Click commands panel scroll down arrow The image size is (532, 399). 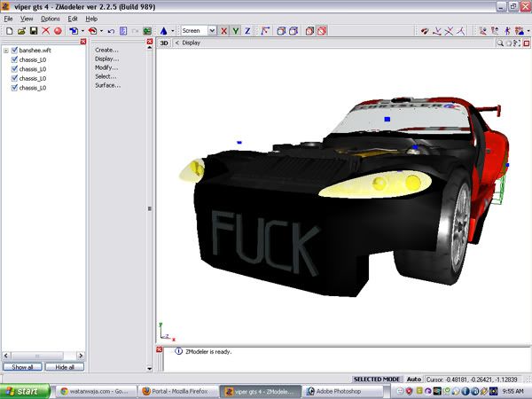coord(150,369)
